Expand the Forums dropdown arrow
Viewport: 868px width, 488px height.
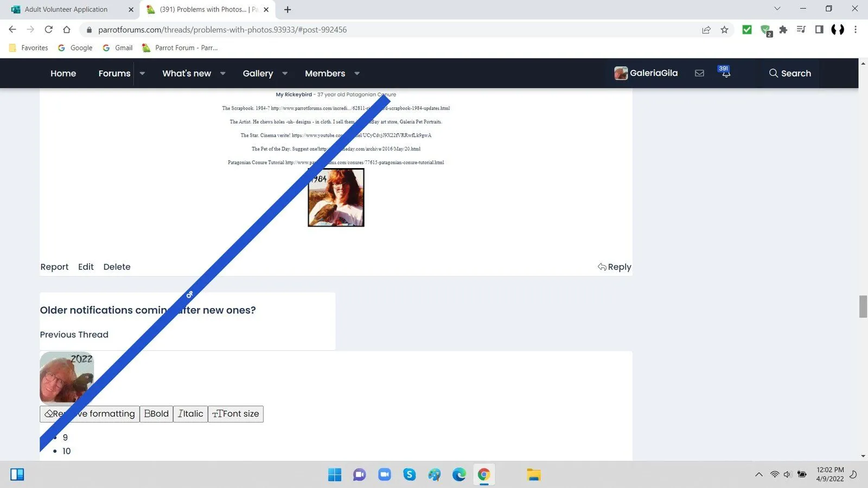pos(142,73)
